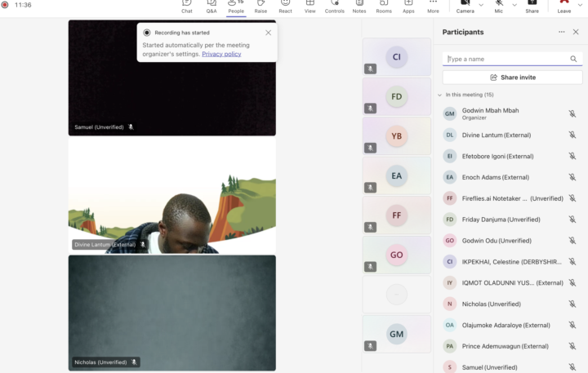This screenshot has height=373, width=588.
Task: Open the View options
Action: 310,7
